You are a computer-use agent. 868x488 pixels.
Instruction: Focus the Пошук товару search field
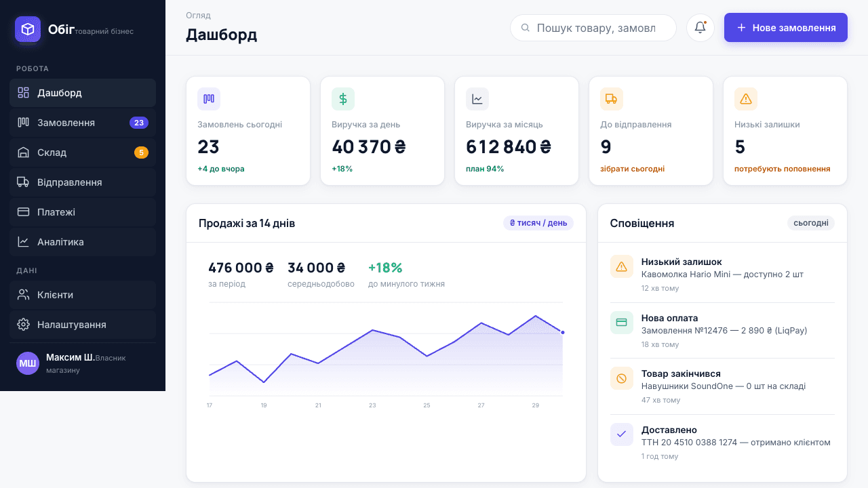[x=593, y=28]
